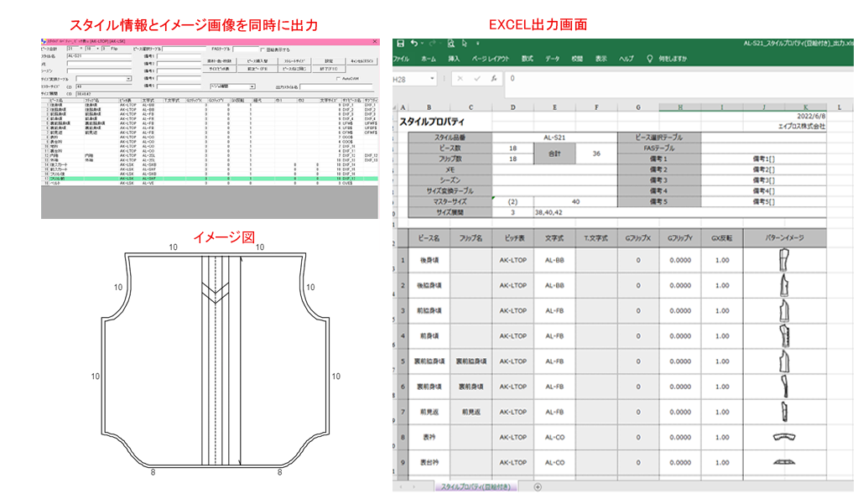
Task: Open the Undo history dropdown arrow
Action: [422, 43]
